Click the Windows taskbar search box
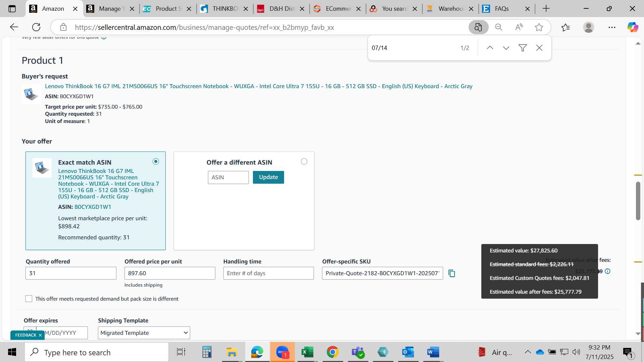Screen dimensions: 644x362 (97, 352)
